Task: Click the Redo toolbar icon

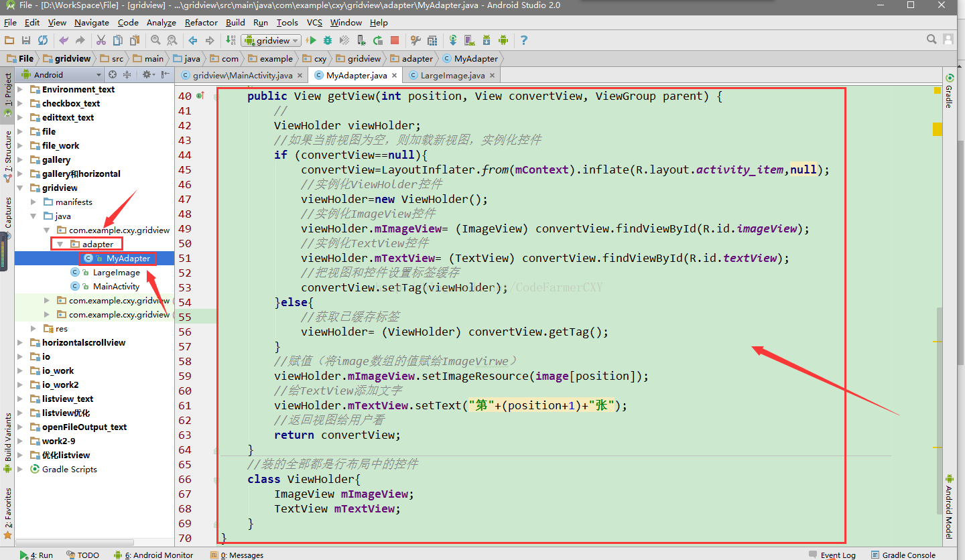Action: click(80, 40)
